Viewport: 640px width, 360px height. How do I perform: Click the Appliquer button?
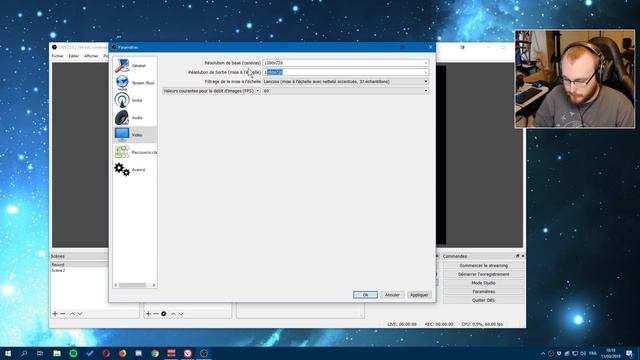coord(419,295)
